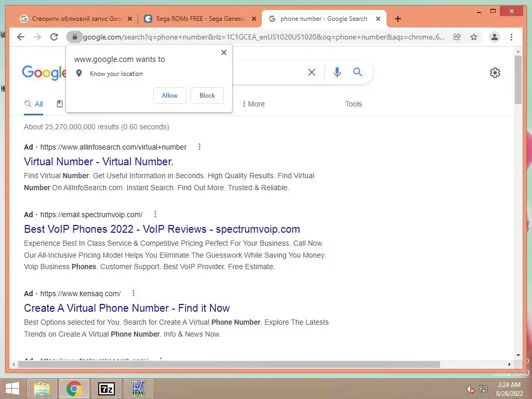Click the horizontal scrollbar thumb
The height and width of the screenshot is (399, 532).
[229, 364]
